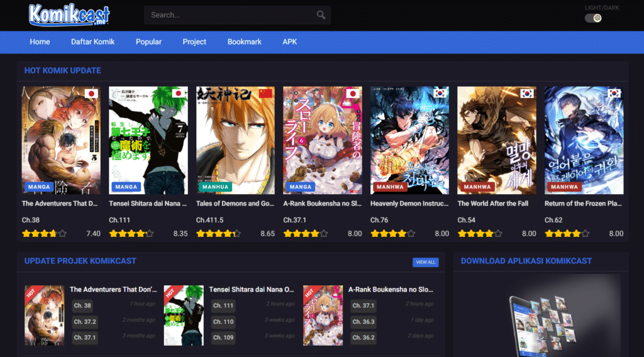Screen dimensions: 644x357
Task: Go to the Popular menu item
Action: pyautogui.click(x=148, y=42)
